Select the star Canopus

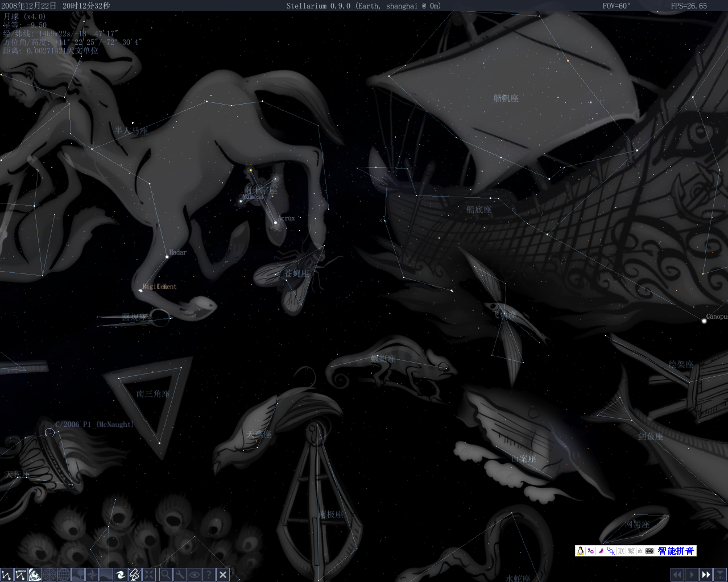pos(704,321)
